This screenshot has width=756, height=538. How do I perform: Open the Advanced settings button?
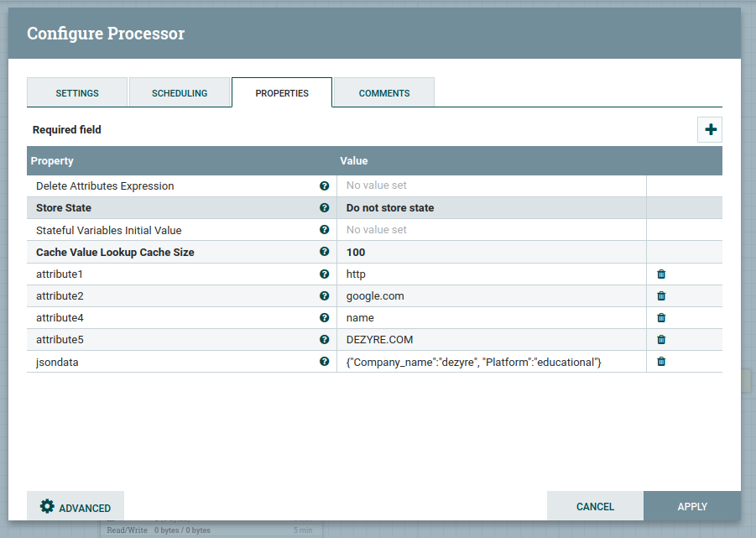tap(76, 507)
